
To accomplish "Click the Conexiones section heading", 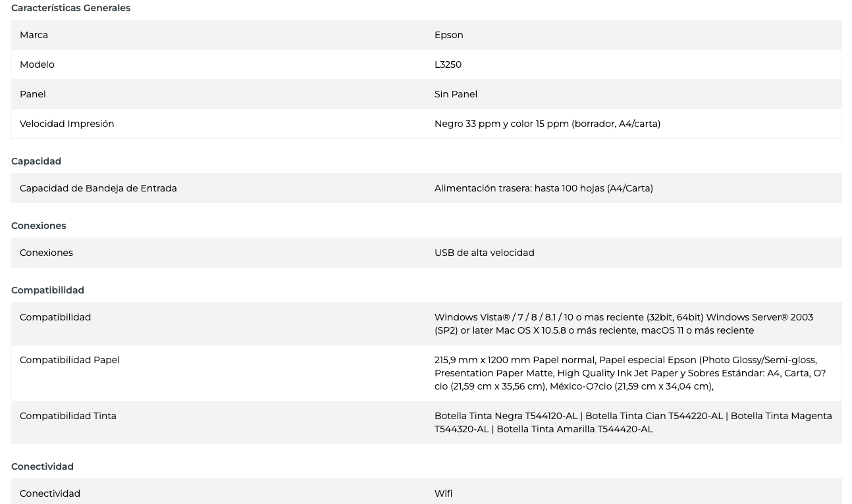I will coord(38,226).
